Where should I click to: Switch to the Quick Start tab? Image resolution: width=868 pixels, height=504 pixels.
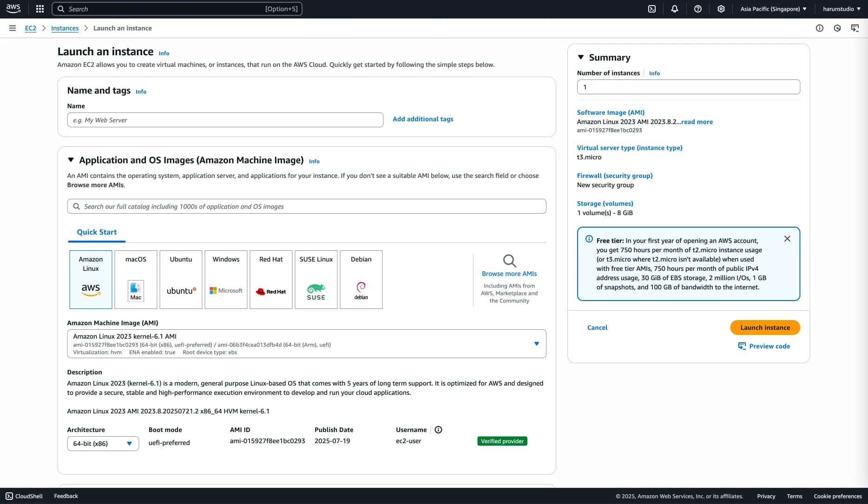click(97, 232)
